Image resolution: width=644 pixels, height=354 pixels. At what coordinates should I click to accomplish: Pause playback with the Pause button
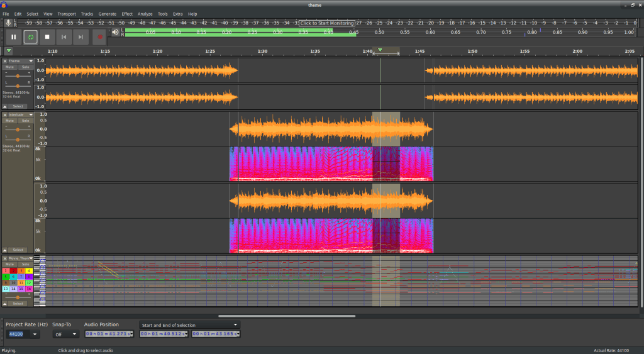(x=13, y=37)
